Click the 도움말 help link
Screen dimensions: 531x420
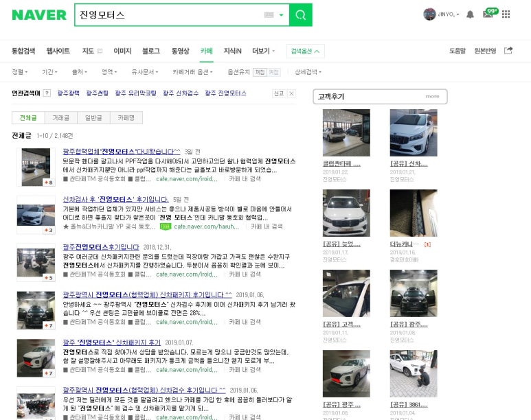click(457, 51)
